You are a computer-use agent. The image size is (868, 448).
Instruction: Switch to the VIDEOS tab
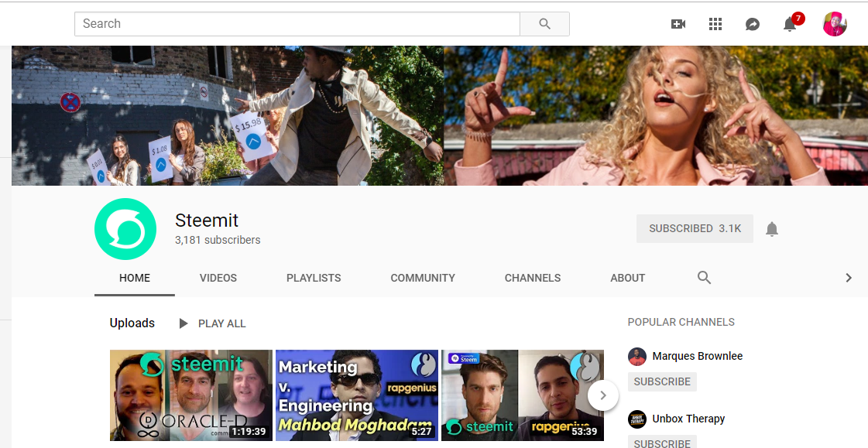coord(218,279)
